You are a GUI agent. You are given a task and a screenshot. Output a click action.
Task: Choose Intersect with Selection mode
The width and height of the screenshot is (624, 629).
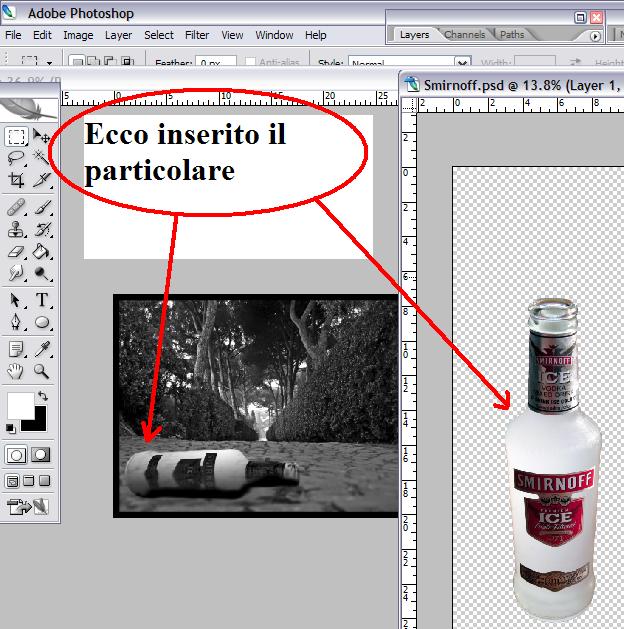pos(127,61)
